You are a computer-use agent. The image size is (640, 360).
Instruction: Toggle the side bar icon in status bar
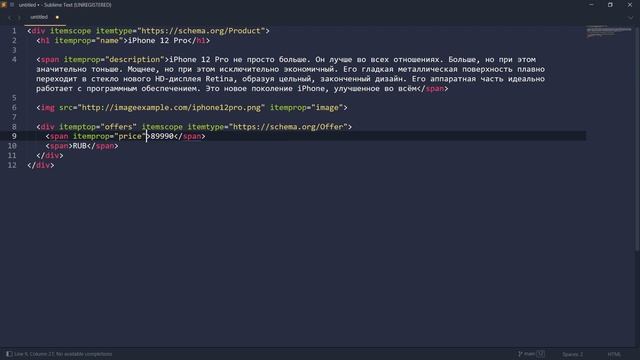click(x=9, y=354)
